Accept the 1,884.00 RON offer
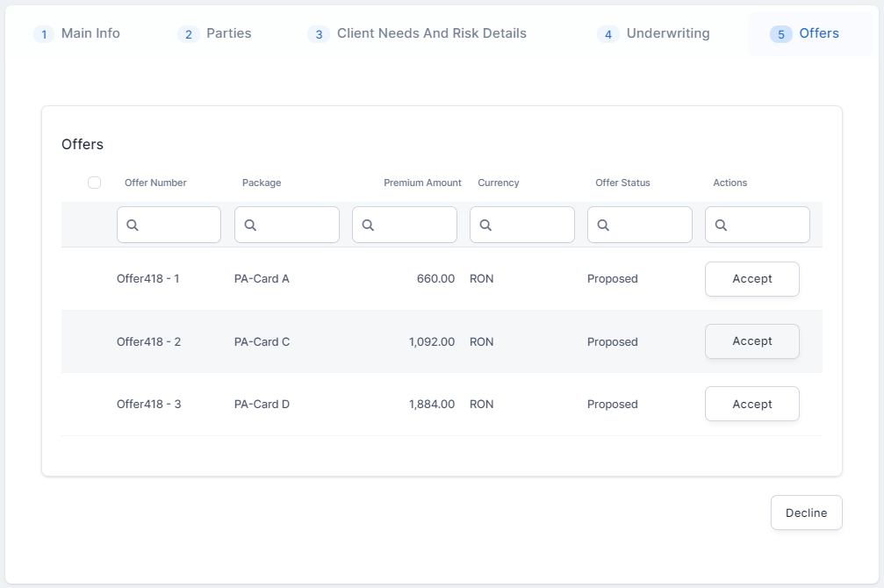The width and height of the screenshot is (884, 588). (x=751, y=404)
